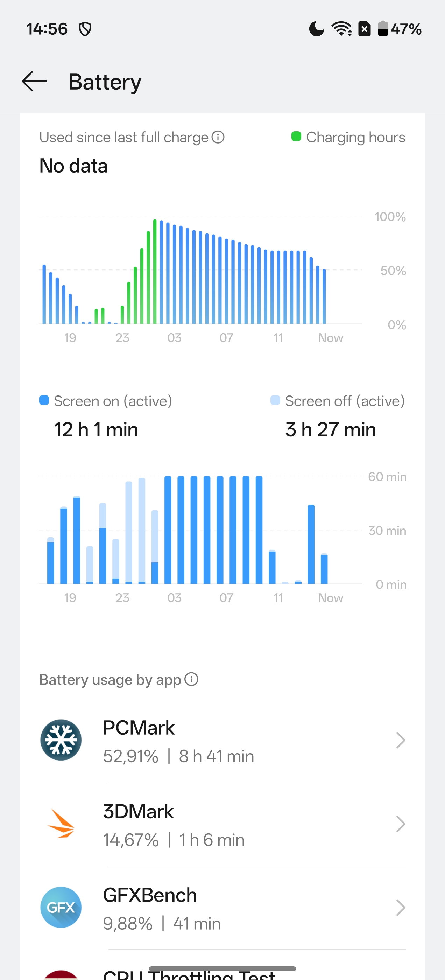Tap the PCMark snowflake app icon
445x980 pixels.
pos(61,740)
